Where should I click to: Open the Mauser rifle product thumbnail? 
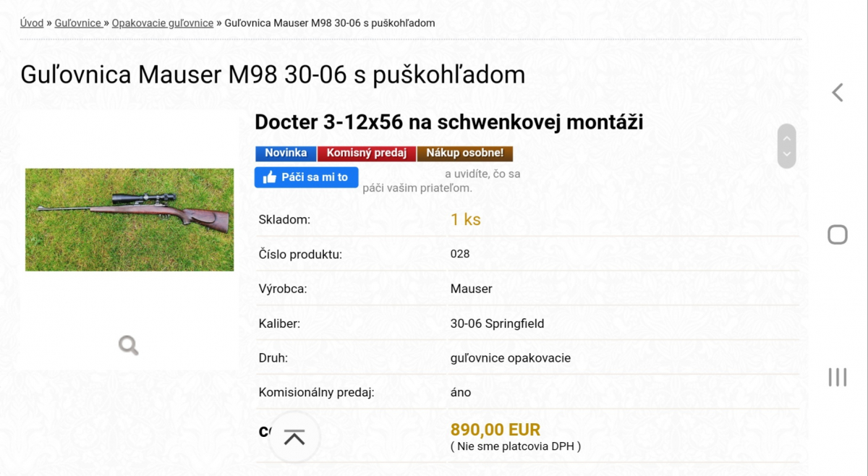click(129, 220)
